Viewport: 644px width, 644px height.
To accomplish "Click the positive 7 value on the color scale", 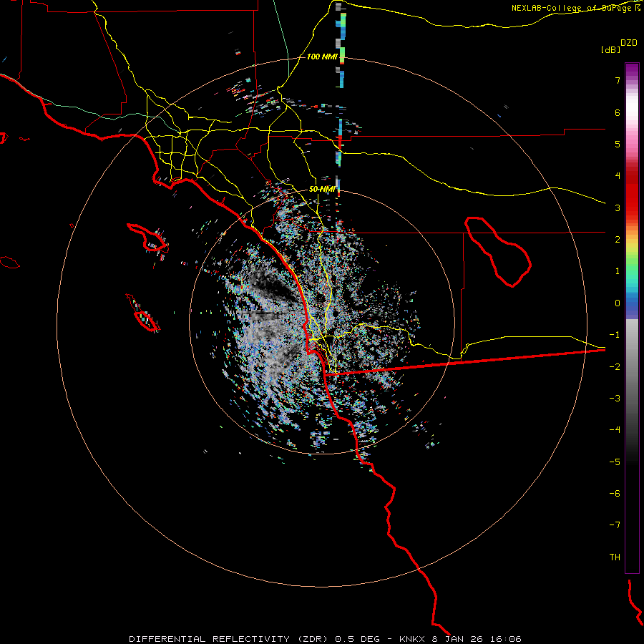I will point(618,80).
